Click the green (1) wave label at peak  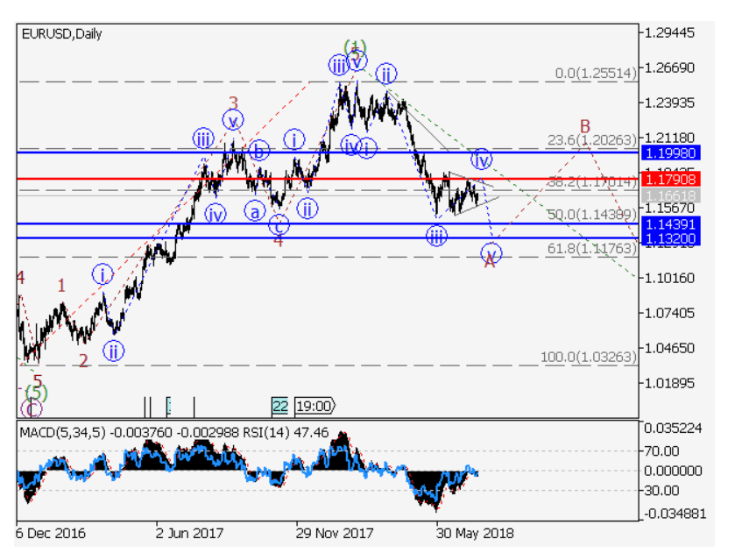pos(355,46)
